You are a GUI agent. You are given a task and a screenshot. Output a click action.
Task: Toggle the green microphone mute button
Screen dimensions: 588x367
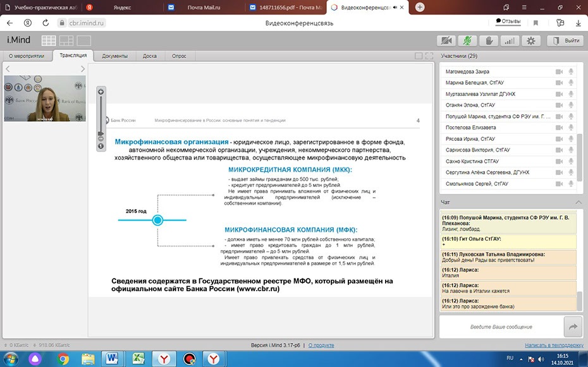(x=468, y=40)
